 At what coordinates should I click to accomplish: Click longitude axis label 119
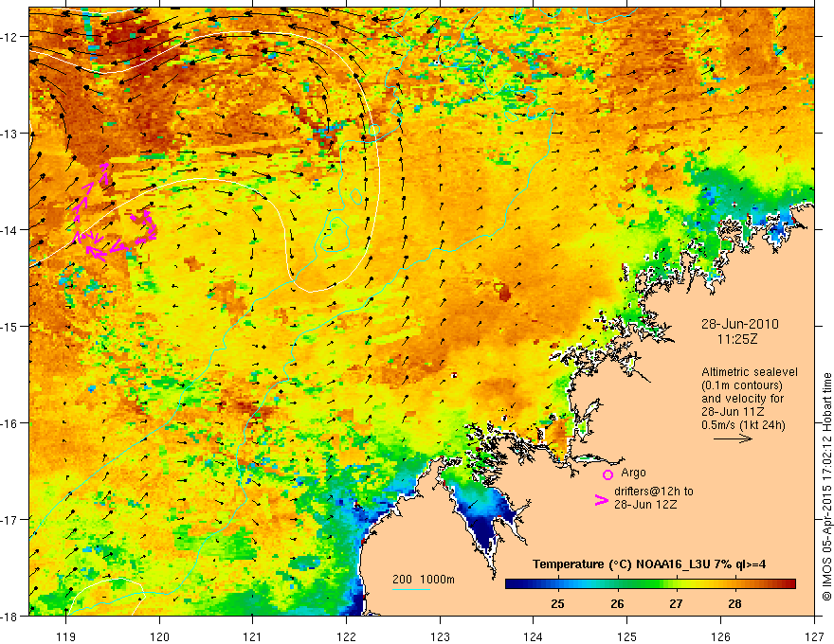click(x=66, y=636)
